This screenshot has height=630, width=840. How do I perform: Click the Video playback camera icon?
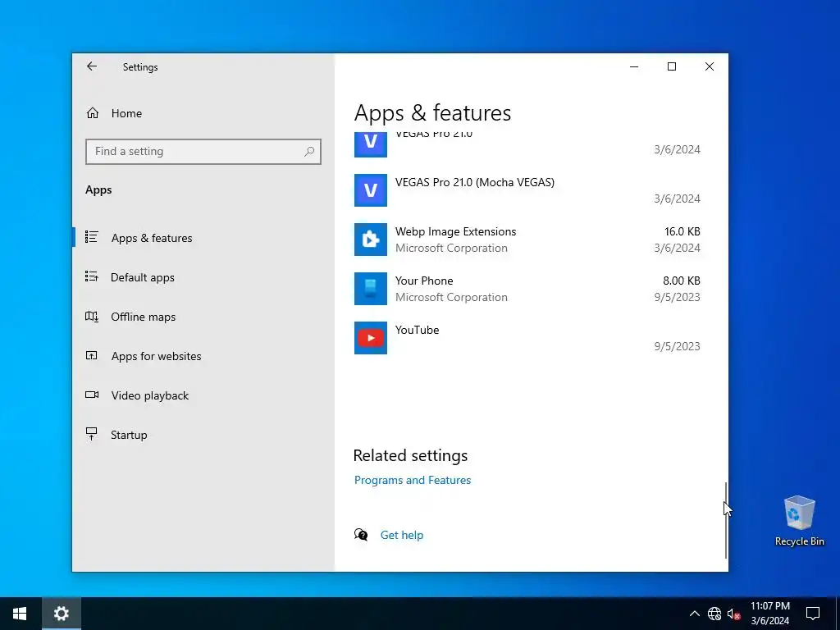(x=92, y=395)
